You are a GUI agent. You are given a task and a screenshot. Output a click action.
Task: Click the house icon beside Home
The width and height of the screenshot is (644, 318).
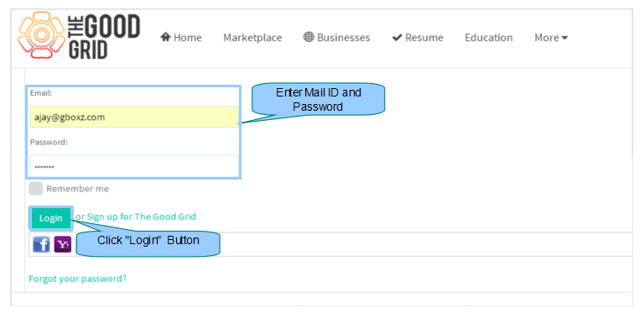[165, 37]
